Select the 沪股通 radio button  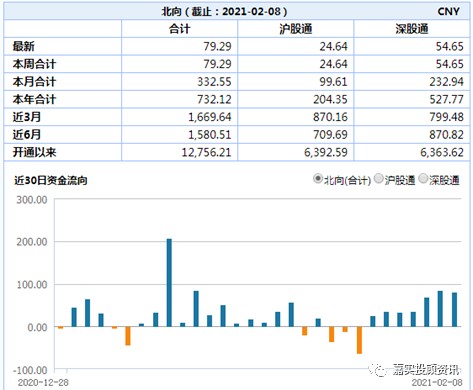click(379, 179)
